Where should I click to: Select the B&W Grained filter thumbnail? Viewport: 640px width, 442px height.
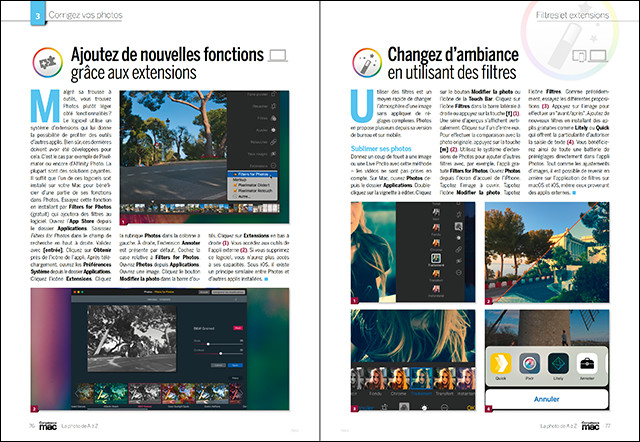(145, 393)
